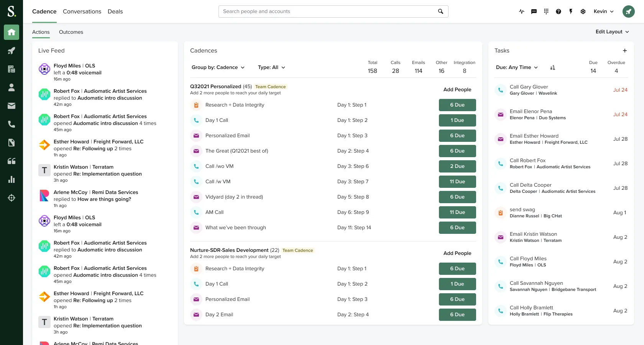644x345 pixels.
Task: Open the Edit Layout dropdown
Action: (x=612, y=32)
